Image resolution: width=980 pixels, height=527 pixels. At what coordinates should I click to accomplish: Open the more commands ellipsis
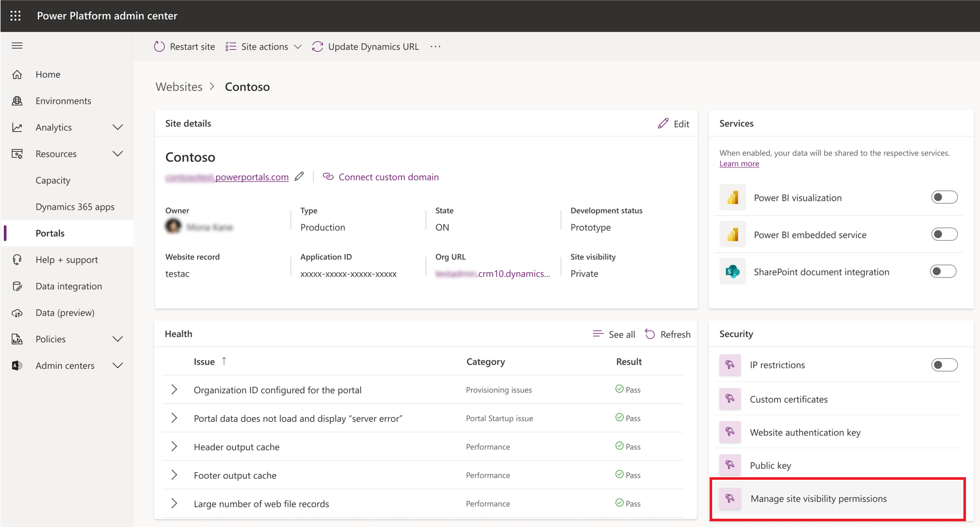tap(435, 47)
